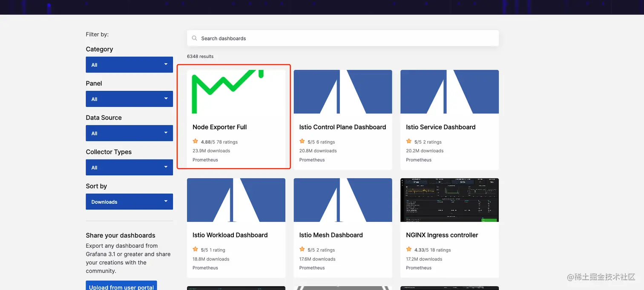Click star icon on Istio Service Dashboard card
This screenshot has height=290, width=644.
click(x=409, y=141)
